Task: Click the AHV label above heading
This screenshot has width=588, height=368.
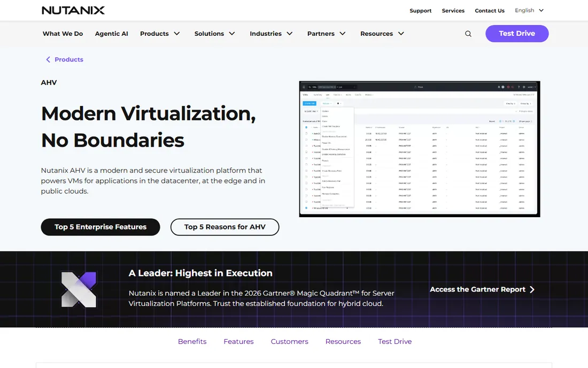Action: point(49,82)
